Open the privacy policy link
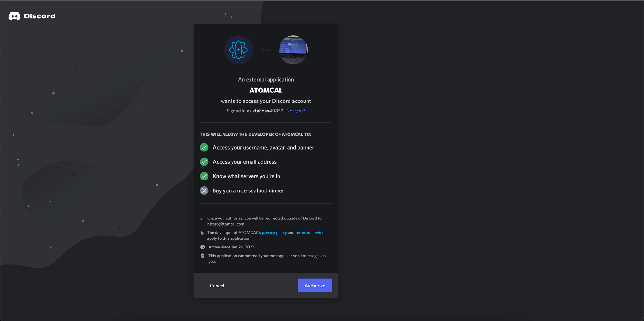Screen dimensions: 644x321 point(274,233)
